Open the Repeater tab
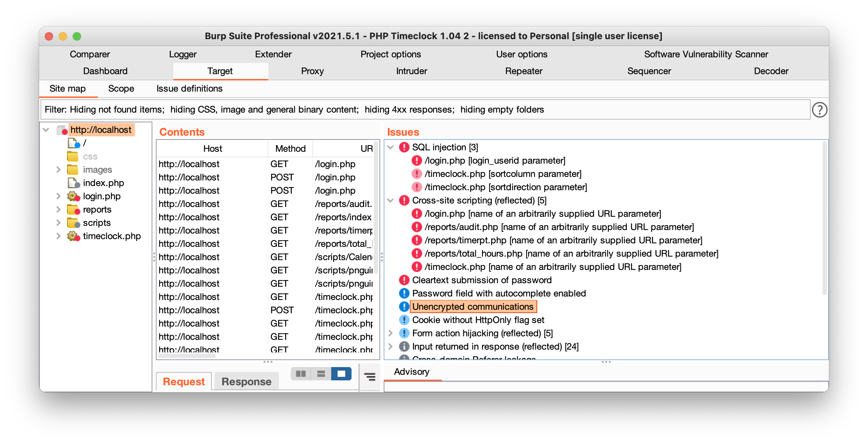 click(x=523, y=71)
